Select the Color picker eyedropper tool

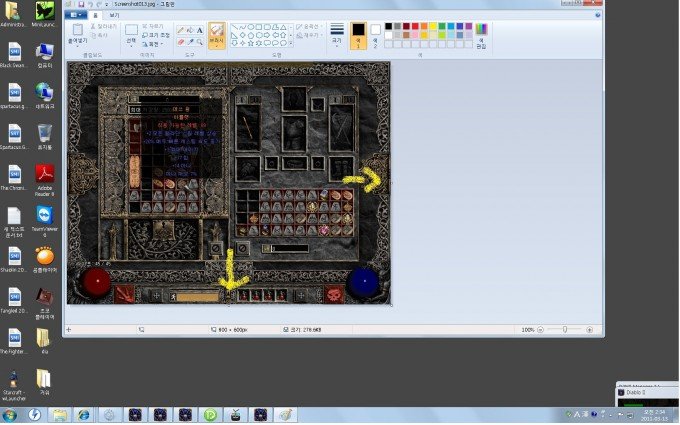[x=190, y=42]
